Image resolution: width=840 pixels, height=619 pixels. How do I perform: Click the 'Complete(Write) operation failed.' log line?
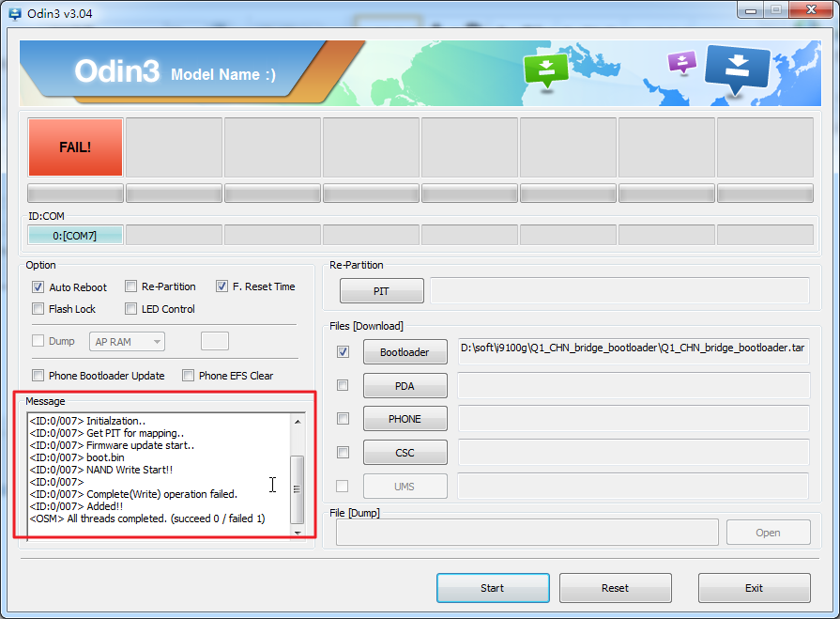point(133,494)
